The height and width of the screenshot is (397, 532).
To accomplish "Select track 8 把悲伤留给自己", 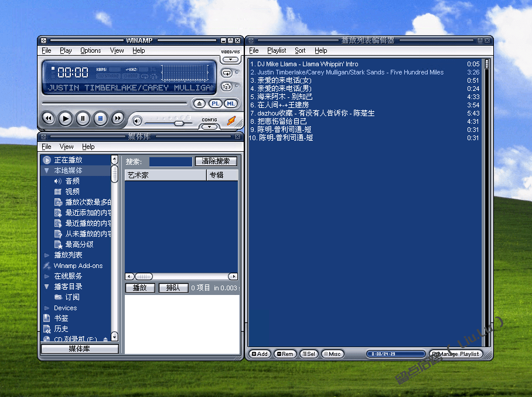I will click(365, 121).
